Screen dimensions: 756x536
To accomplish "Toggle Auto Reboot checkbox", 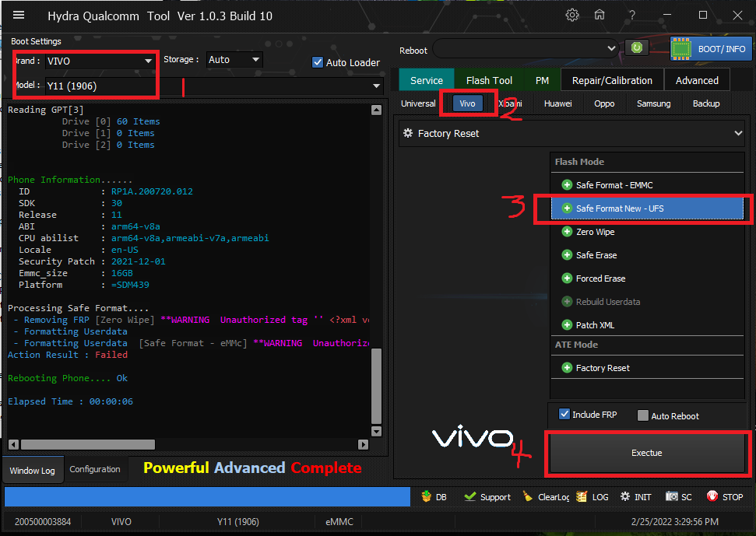I will (x=642, y=415).
